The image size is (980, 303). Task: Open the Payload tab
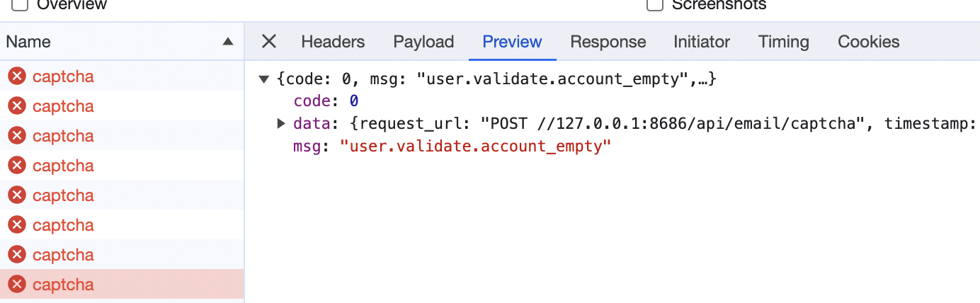click(x=423, y=42)
